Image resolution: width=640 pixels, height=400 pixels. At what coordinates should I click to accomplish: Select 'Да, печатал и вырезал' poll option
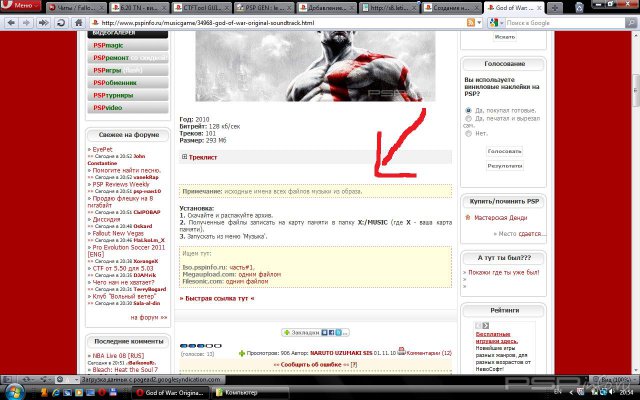pyautogui.click(x=470, y=119)
